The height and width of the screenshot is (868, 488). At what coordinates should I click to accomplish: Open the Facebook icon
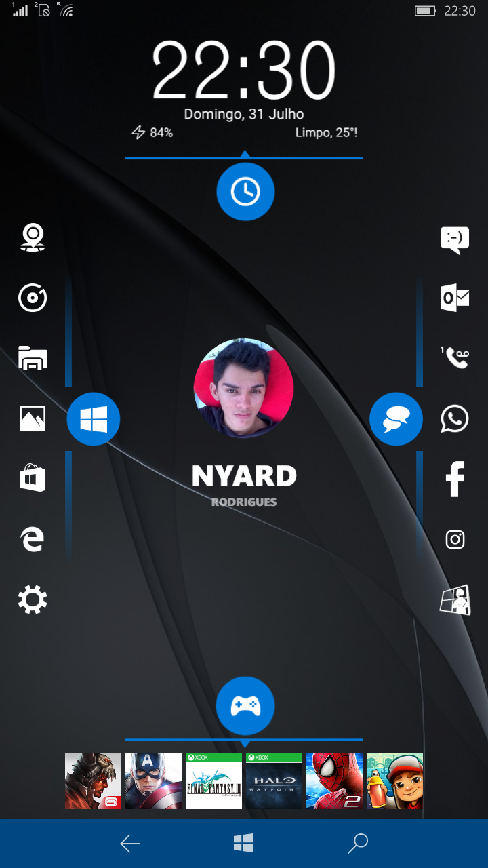coord(455,479)
